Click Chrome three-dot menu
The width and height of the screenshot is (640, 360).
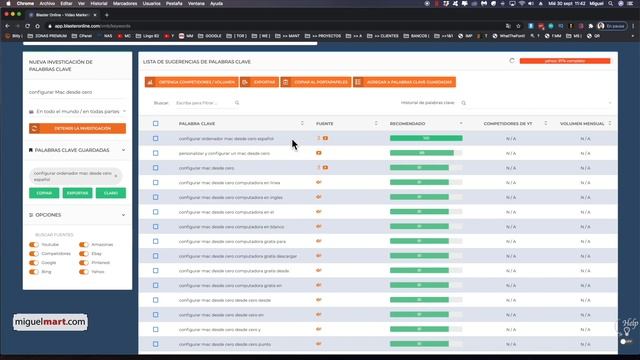633,26
